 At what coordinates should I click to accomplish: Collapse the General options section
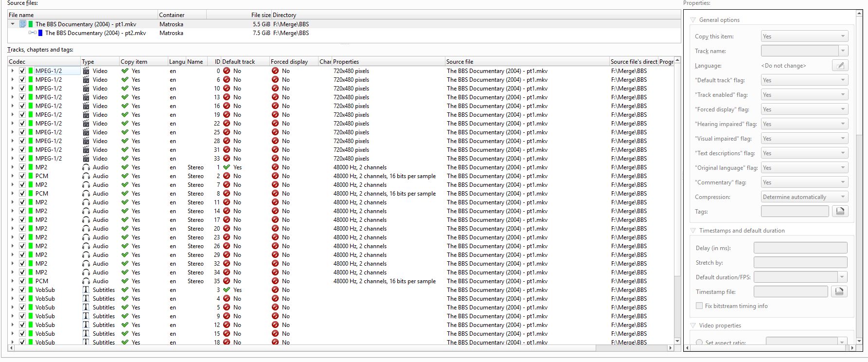pyautogui.click(x=693, y=20)
